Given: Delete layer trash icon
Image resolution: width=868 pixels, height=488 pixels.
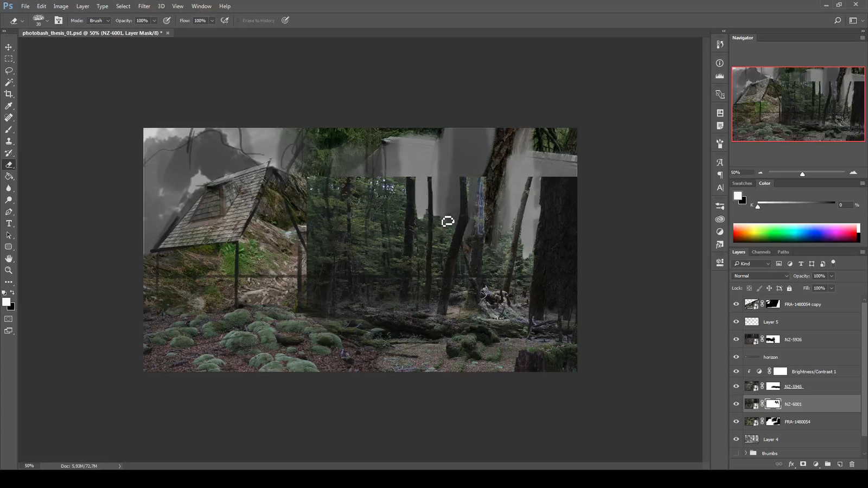Looking at the screenshot, I should [852, 464].
